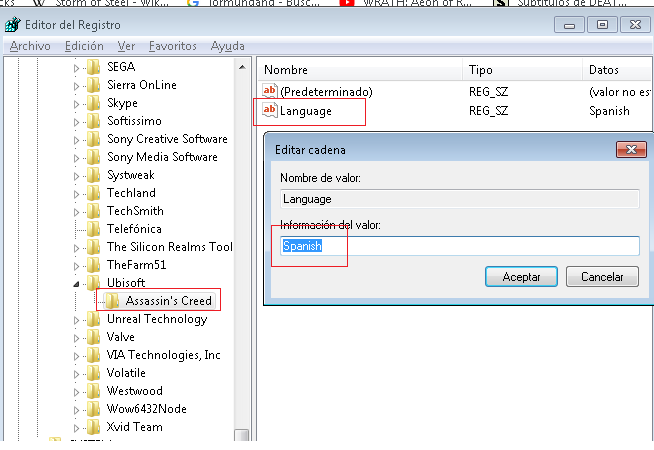Viewport: 654px width, 450px height.
Task: Confirm the edit with Aceptar
Action: 521,277
